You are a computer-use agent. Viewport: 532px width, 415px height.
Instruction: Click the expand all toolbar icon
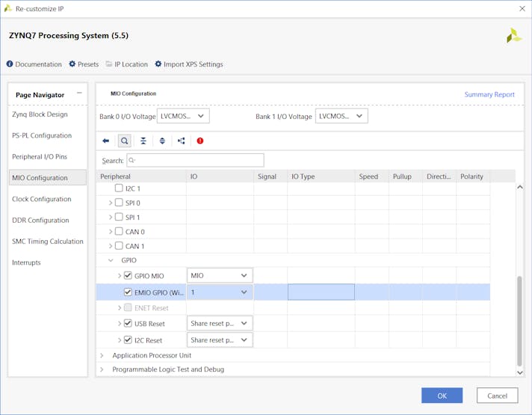pyautogui.click(x=162, y=141)
